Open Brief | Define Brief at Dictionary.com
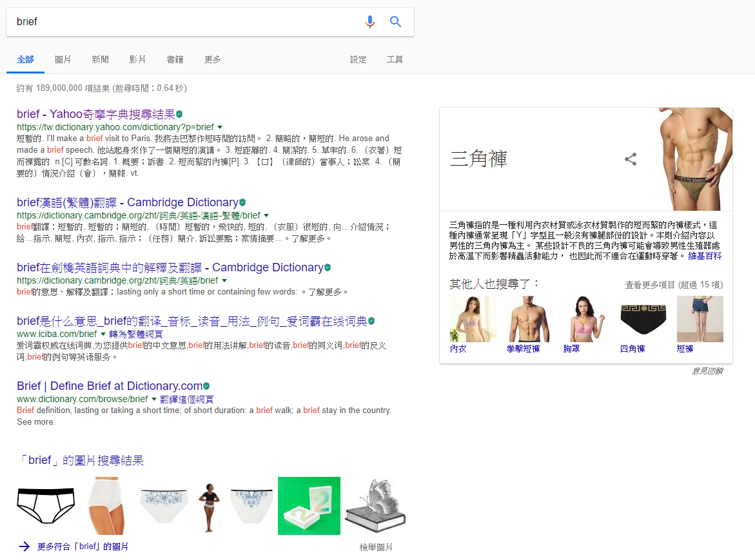This screenshot has height=560, width=755. (x=110, y=386)
